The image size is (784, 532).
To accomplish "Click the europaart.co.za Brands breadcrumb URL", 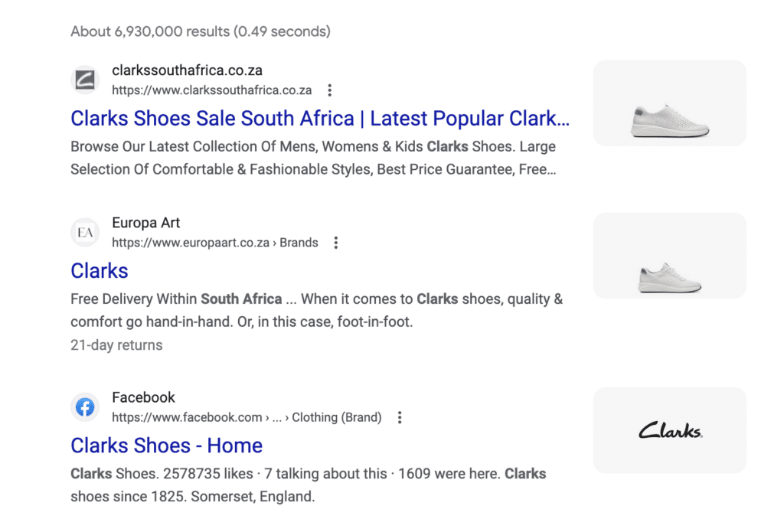I will pyautogui.click(x=214, y=243).
